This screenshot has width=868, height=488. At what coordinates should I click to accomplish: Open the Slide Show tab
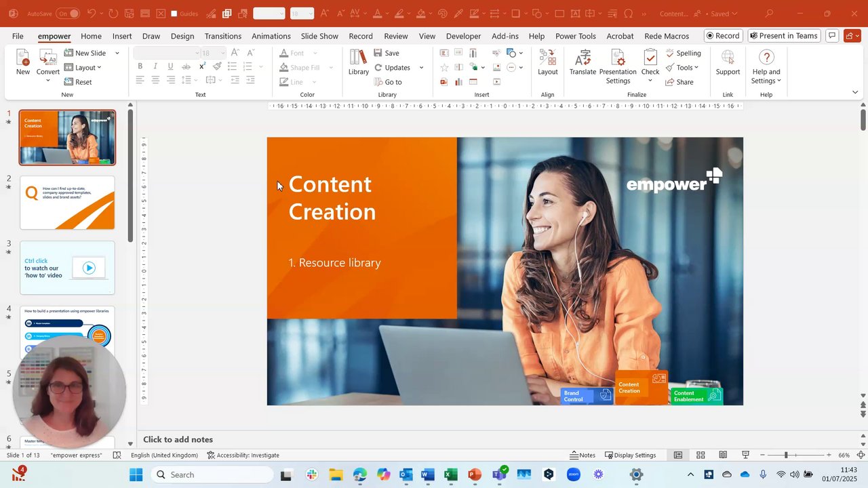[319, 36]
